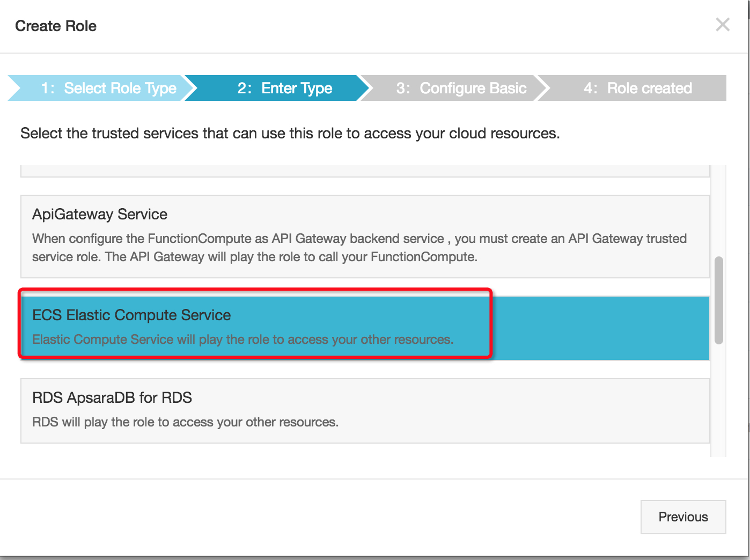The width and height of the screenshot is (750, 560).
Task: Choose the ApiGateway Service heading
Action: [x=100, y=215]
